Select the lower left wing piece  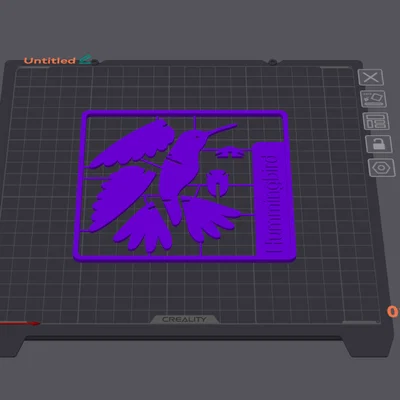(122, 197)
